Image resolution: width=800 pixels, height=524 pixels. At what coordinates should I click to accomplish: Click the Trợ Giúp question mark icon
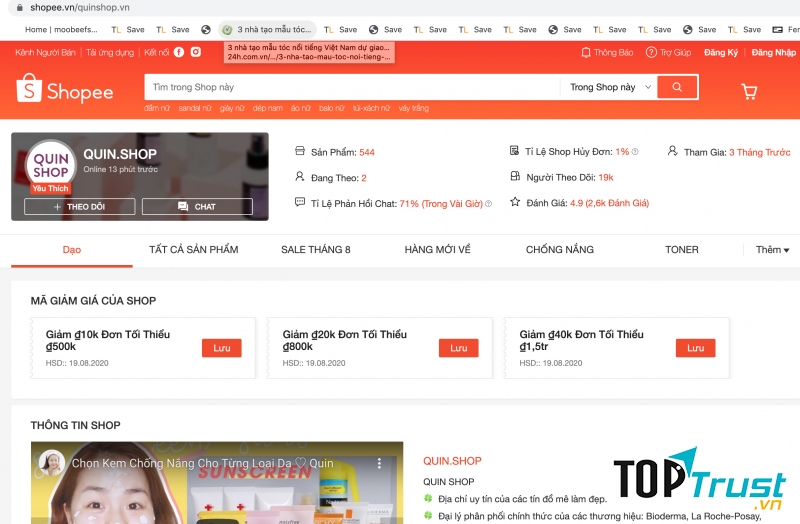(651, 53)
